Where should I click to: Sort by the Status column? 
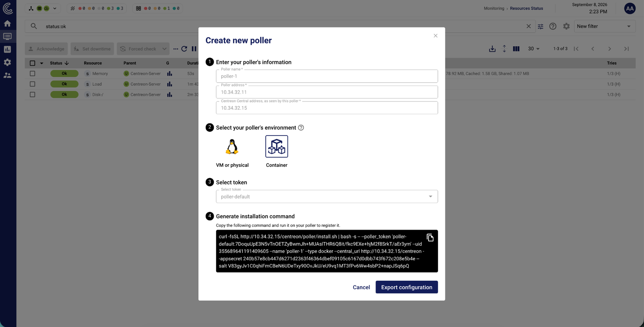point(59,63)
